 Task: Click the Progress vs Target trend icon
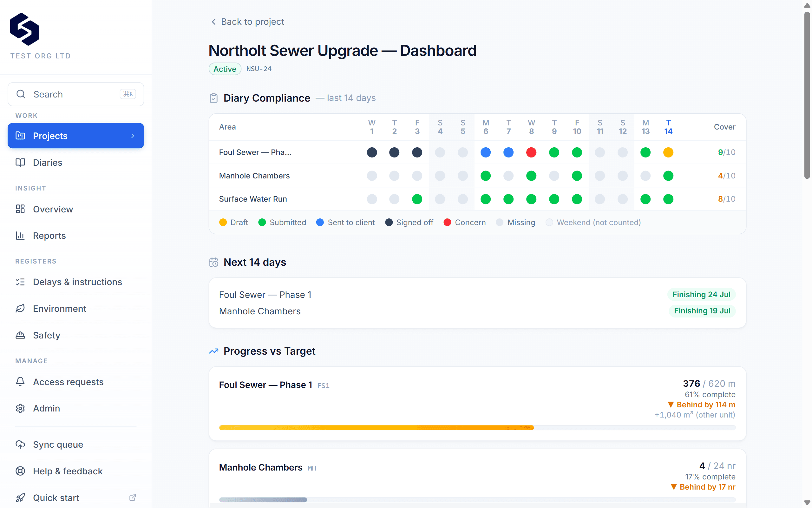214,351
